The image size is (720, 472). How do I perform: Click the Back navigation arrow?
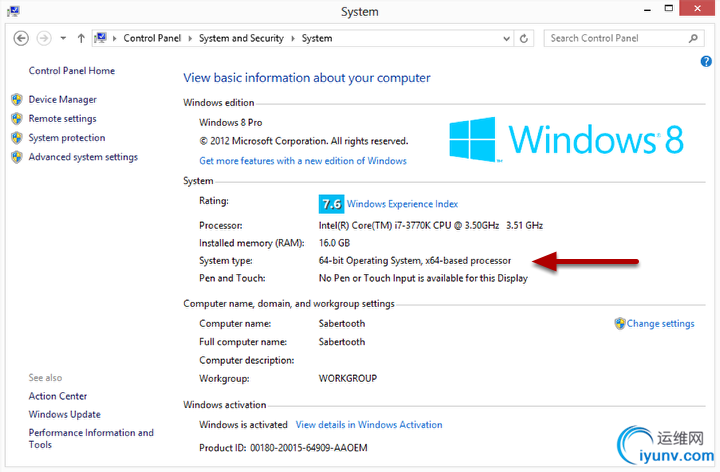point(21,39)
